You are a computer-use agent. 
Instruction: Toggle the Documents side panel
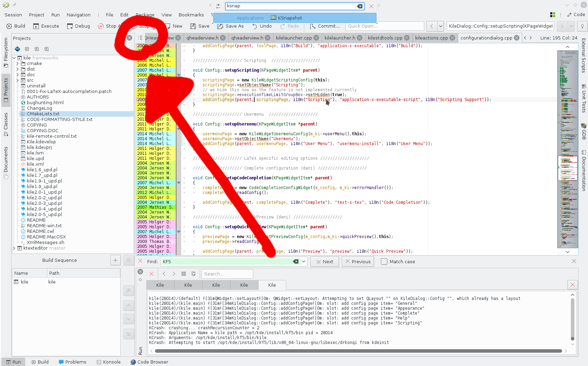click(x=6, y=163)
